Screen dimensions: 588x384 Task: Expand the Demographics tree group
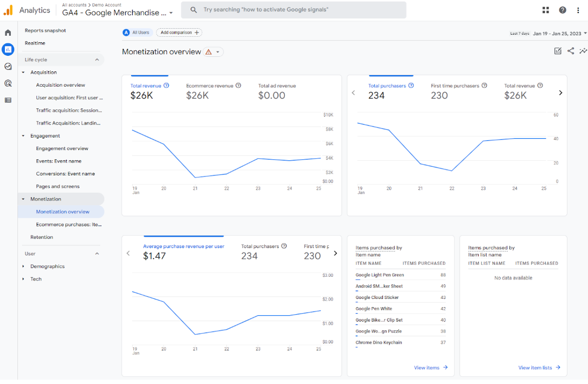pos(23,266)
